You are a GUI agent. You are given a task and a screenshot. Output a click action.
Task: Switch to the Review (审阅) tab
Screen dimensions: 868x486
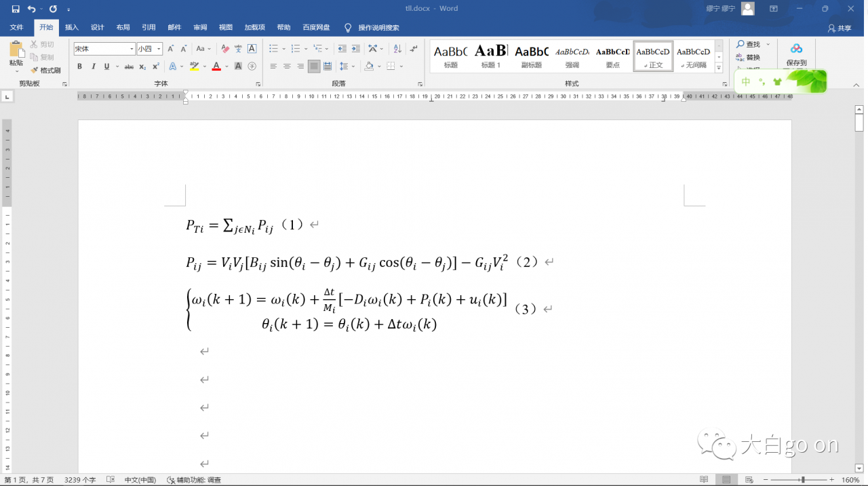(200, 28)
